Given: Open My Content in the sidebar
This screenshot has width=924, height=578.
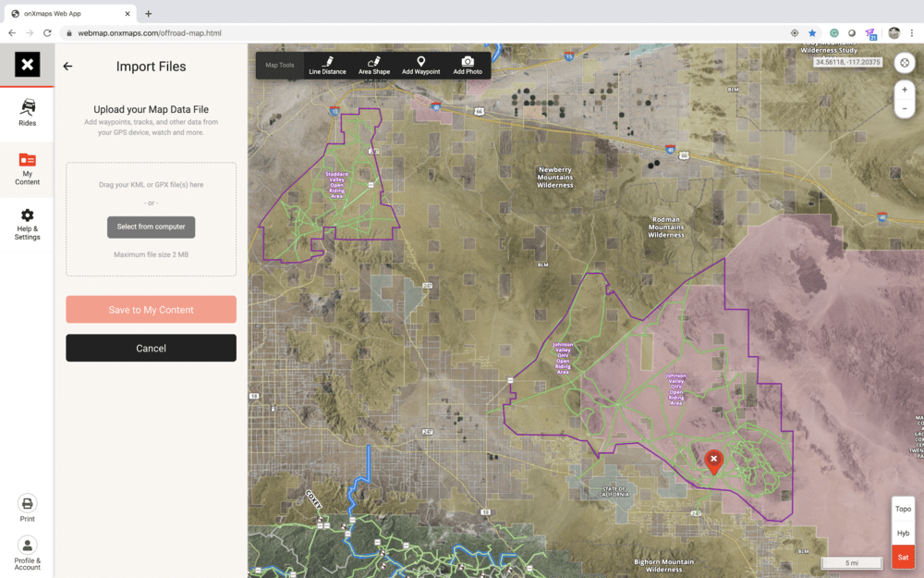Looking at the screenshot, I should 27,169.
